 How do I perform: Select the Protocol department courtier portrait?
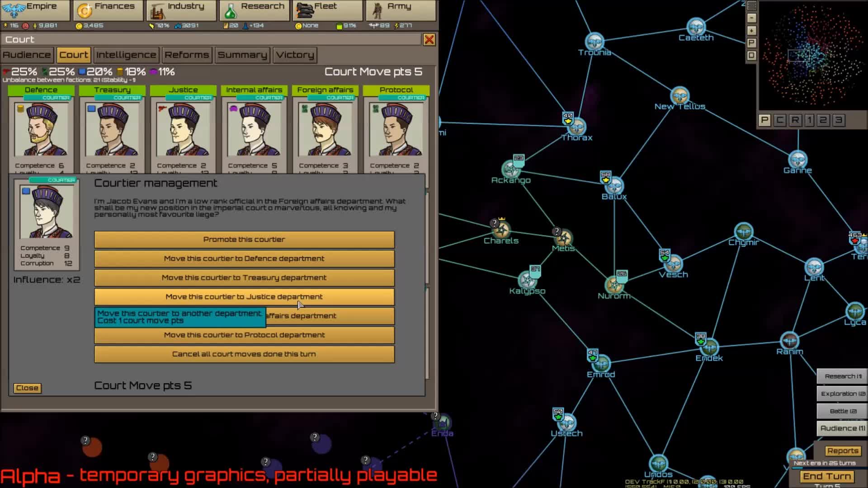[396, 129]
